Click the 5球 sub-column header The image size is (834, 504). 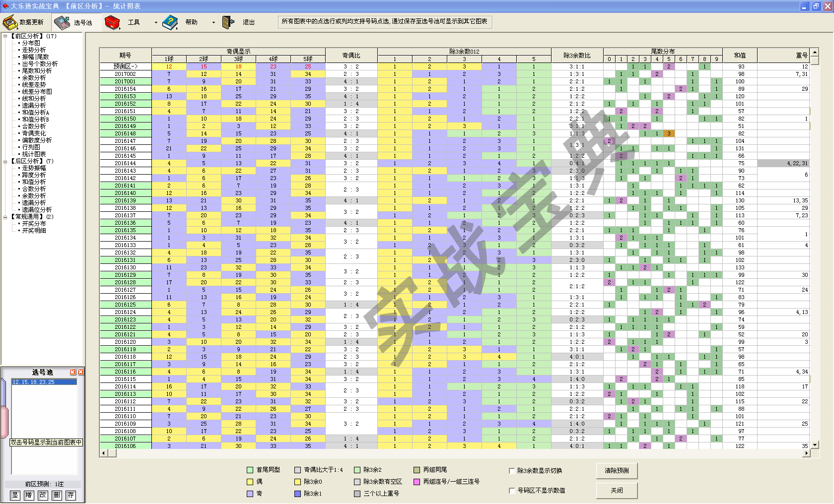308,59
